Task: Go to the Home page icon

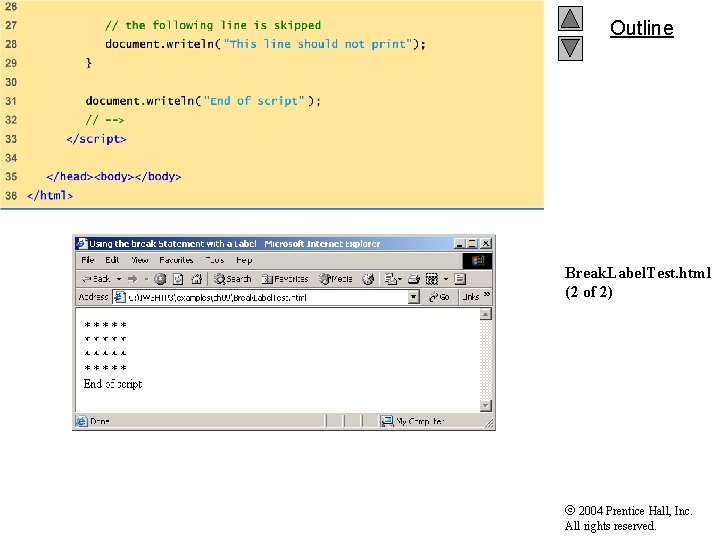Action: 197,279
